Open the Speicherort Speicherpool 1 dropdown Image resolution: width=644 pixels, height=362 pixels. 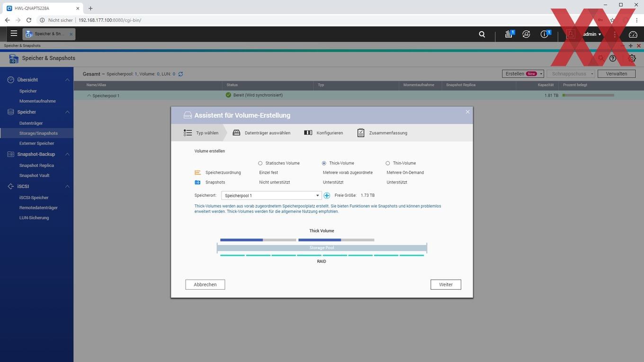[271, 195]
